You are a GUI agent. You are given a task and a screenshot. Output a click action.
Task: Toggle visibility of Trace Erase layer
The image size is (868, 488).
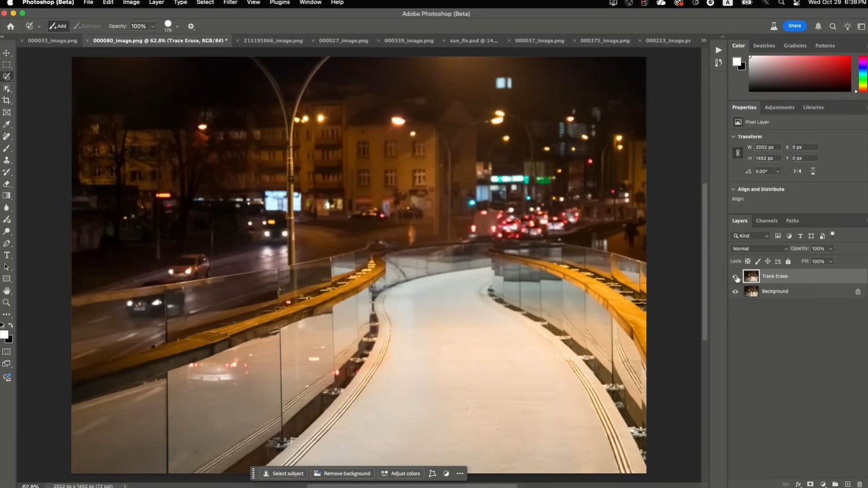735,277
